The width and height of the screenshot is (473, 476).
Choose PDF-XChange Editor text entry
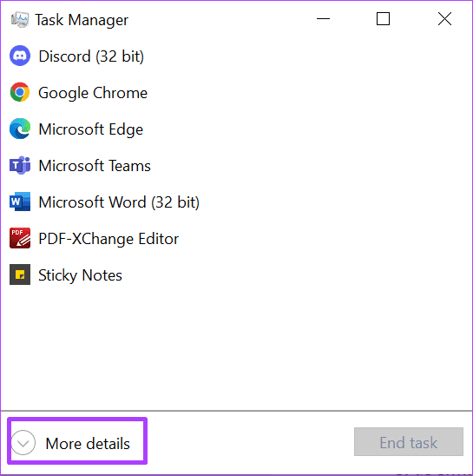point(108,239)
